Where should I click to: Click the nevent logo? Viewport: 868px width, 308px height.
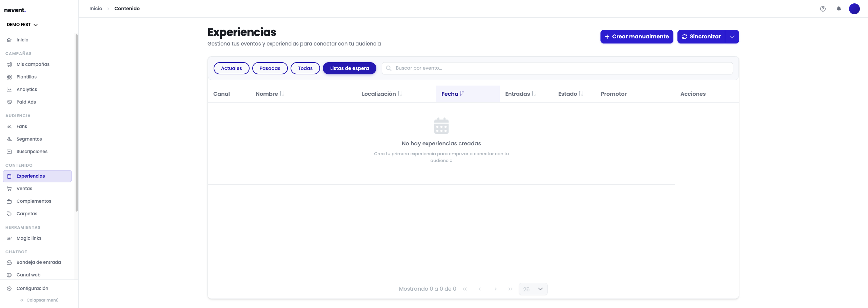(x=15, y=10)
